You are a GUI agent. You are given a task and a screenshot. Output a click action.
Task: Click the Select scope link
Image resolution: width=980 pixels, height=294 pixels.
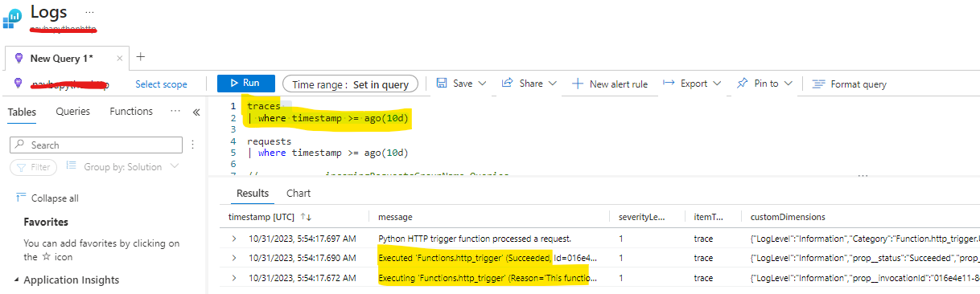(x=161, y=84)
